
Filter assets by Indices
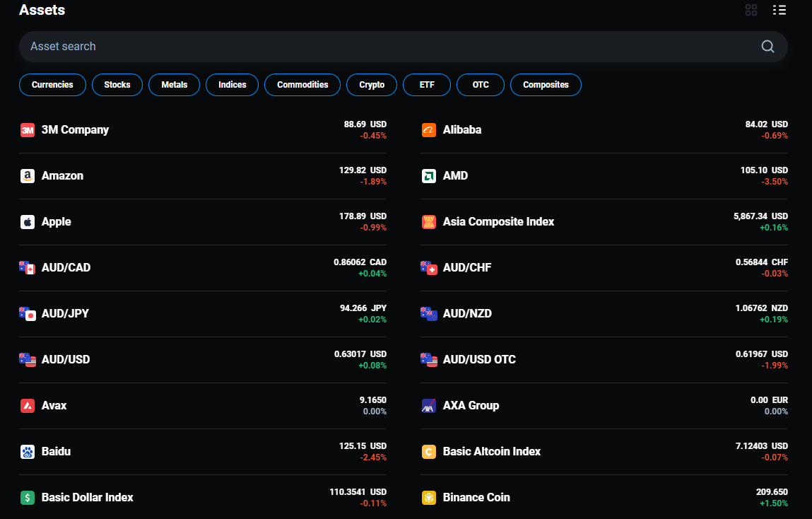coord(232,85)
